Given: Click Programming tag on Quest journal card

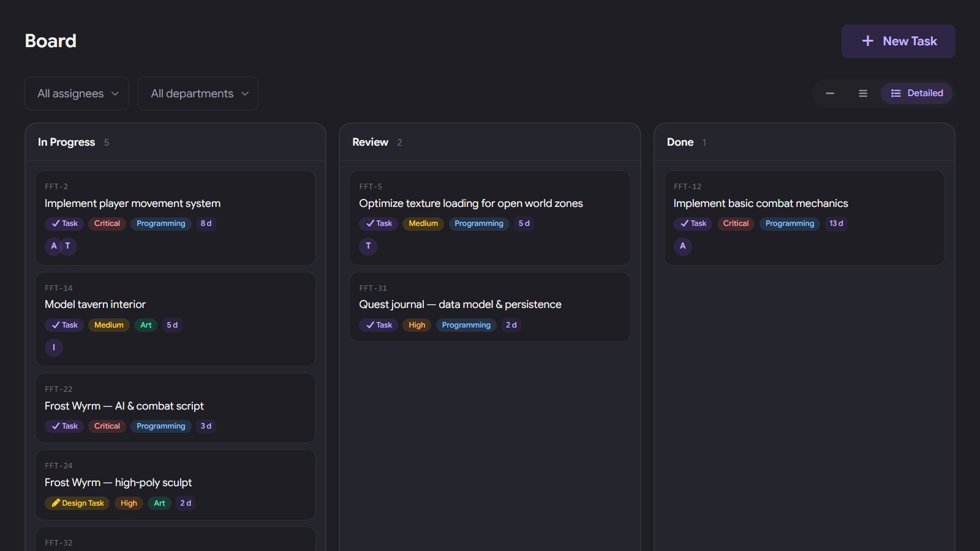Looking at the screenshot, I should (466, 325).
